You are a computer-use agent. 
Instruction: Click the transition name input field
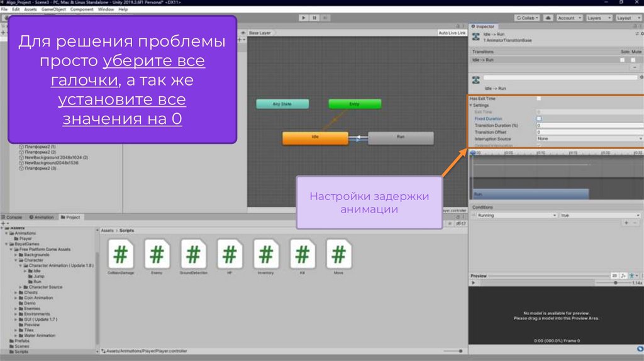point(560,77)
